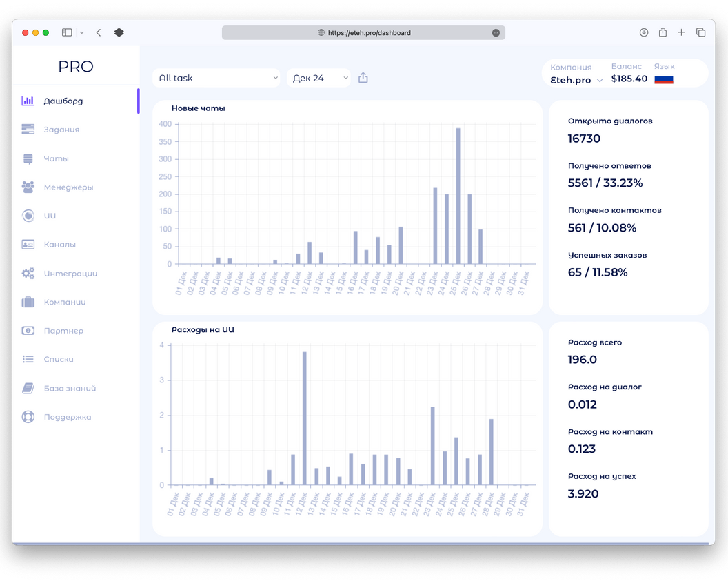Open Задания via its server icon

click(28, 130)
